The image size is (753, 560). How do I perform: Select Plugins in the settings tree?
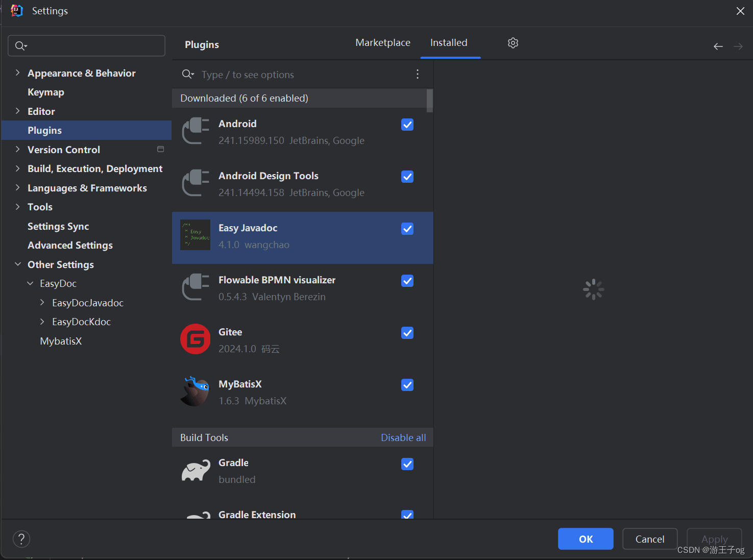(x=86, y=130)
